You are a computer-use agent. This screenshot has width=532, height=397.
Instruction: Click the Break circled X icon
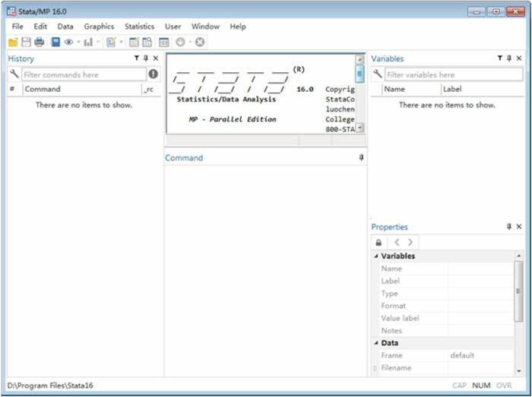[x=200, y=42]
